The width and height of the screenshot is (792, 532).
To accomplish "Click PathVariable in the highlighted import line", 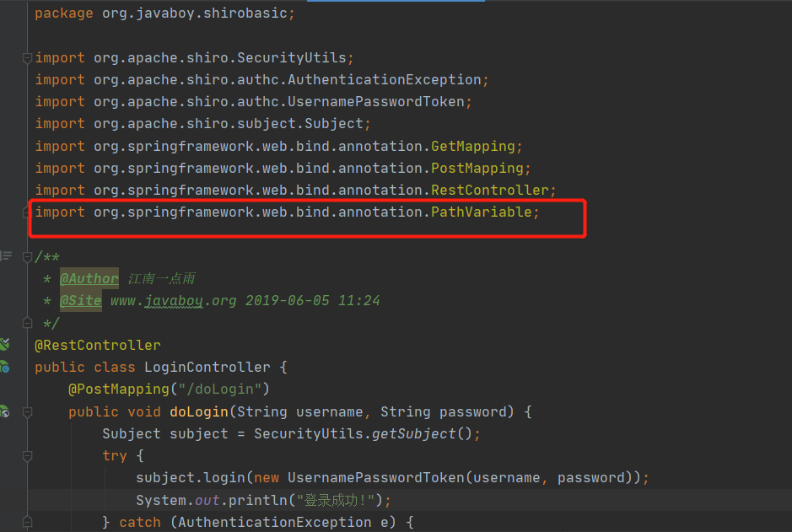I will (x=481, y=212).
